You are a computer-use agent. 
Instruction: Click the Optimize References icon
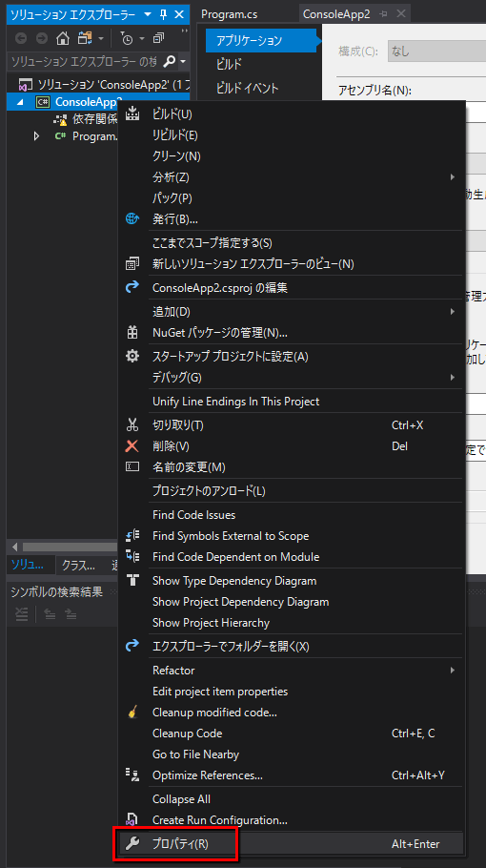132,775
